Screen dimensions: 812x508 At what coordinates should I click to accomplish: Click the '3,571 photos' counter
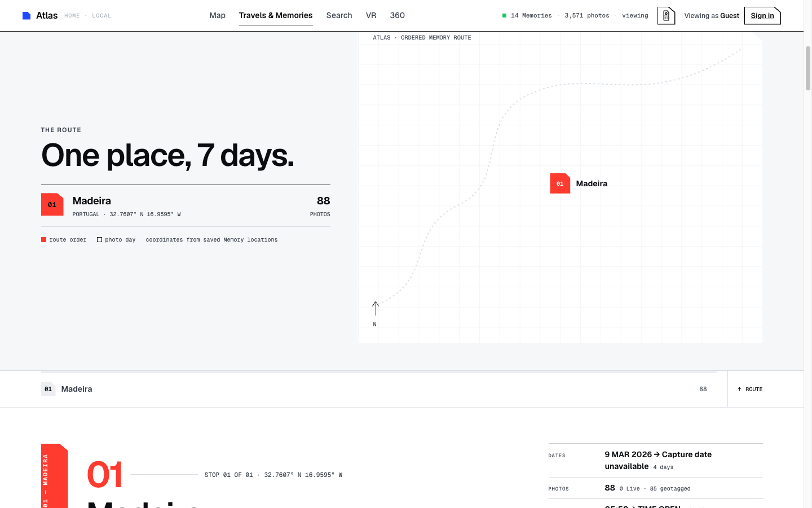point(587,16)
